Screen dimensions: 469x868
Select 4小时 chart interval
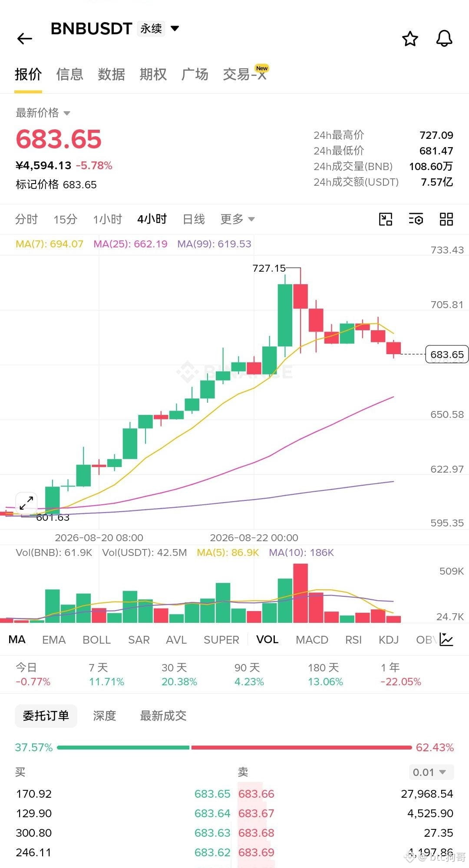point(152,219)
